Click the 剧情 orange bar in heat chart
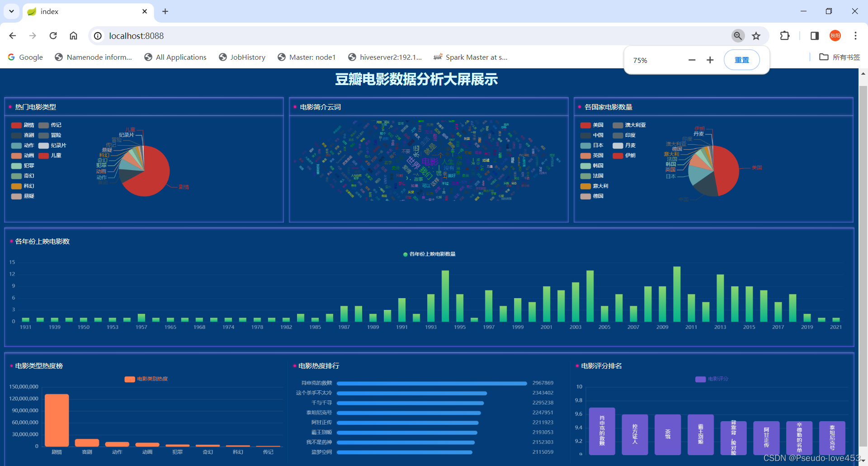This screenshot has height=466, width=868. (x=57, y=420)
